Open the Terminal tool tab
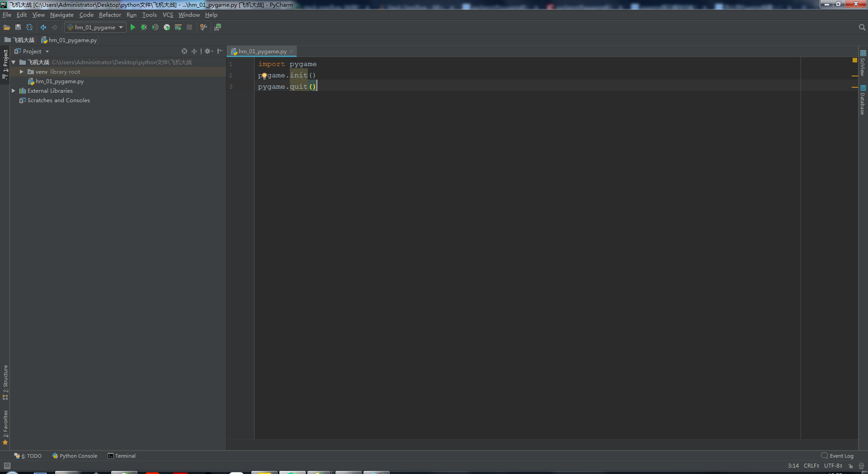The image size is (868, 474). tap(122, 456)
